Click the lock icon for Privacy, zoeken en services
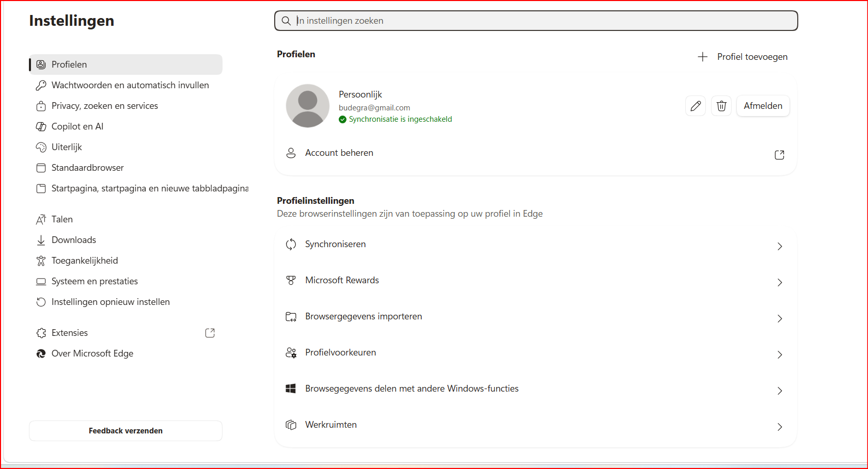 (x=41, y=106)
